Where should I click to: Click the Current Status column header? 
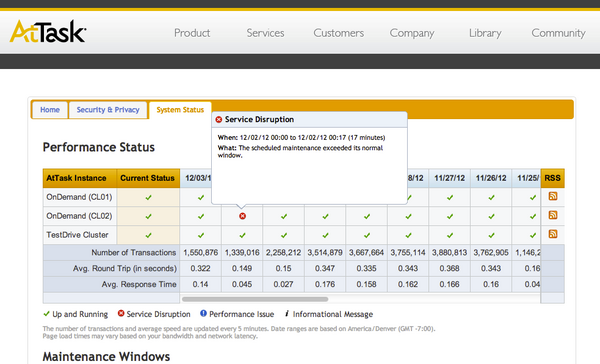point(148,178)
